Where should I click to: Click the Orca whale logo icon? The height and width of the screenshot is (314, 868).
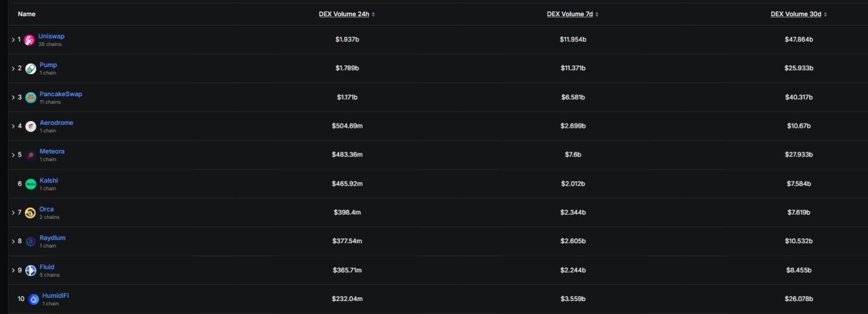(x=30, y=213)
